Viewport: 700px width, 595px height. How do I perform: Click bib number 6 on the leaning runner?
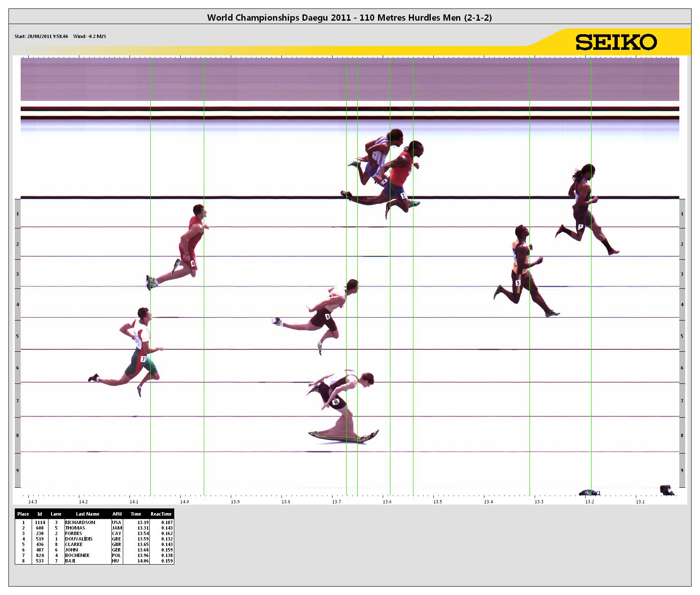327,316
